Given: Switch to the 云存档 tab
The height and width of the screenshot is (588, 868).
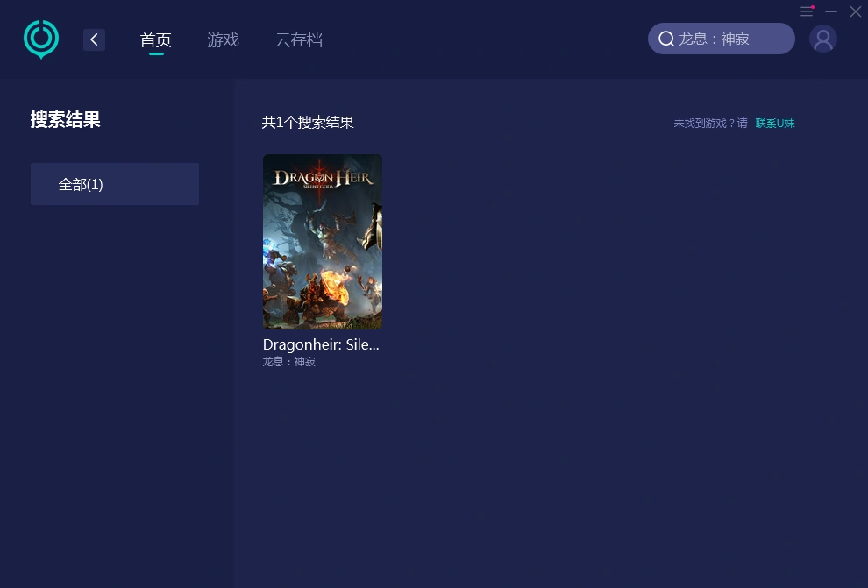Looking at the screenshot, I should click(x=299, y=39).
